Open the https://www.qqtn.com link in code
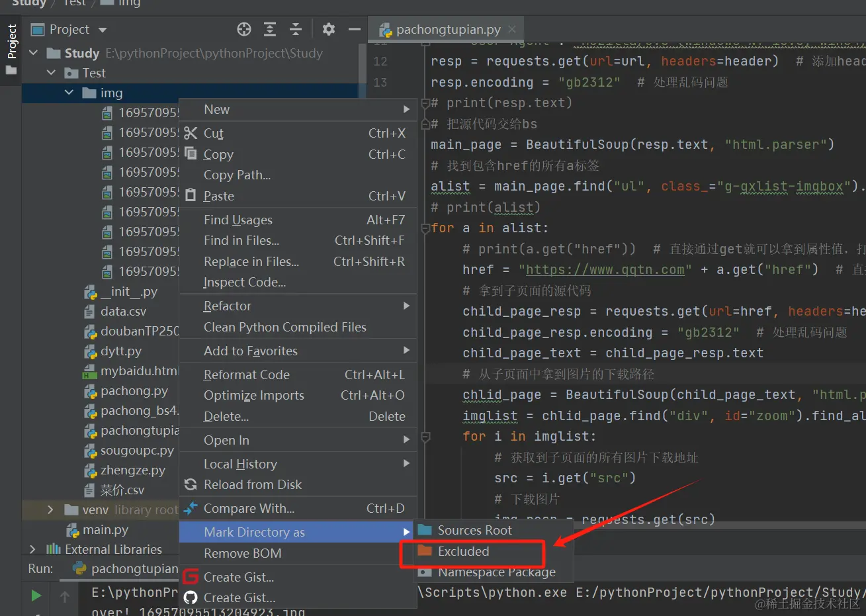This screenshot has width=866, height=616. point(605,269)
